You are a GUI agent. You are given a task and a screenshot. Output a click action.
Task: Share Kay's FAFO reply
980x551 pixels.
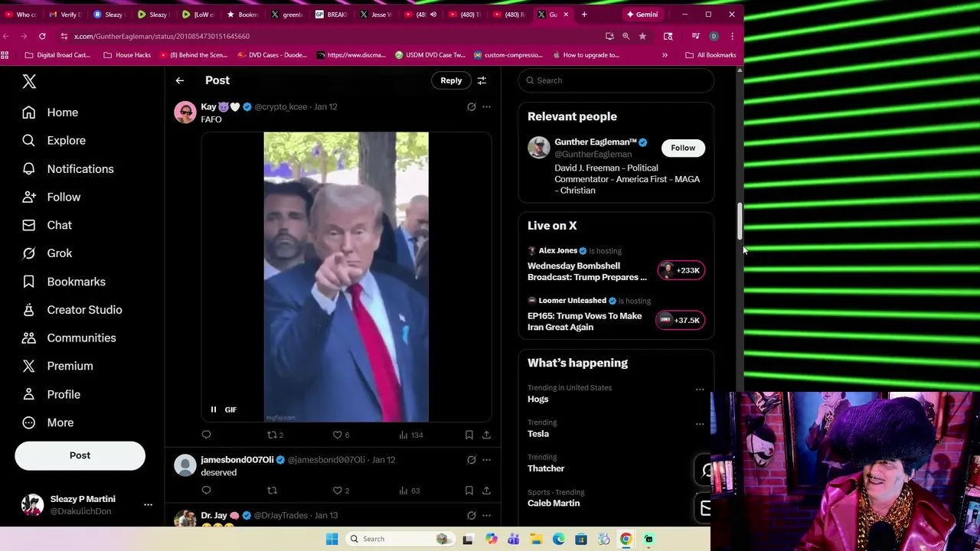tap(486, 435)
